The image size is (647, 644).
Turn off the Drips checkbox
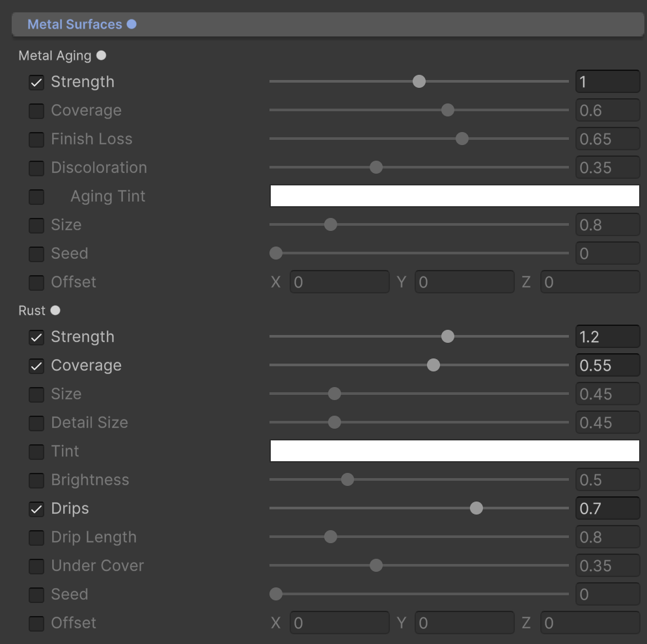36,509
